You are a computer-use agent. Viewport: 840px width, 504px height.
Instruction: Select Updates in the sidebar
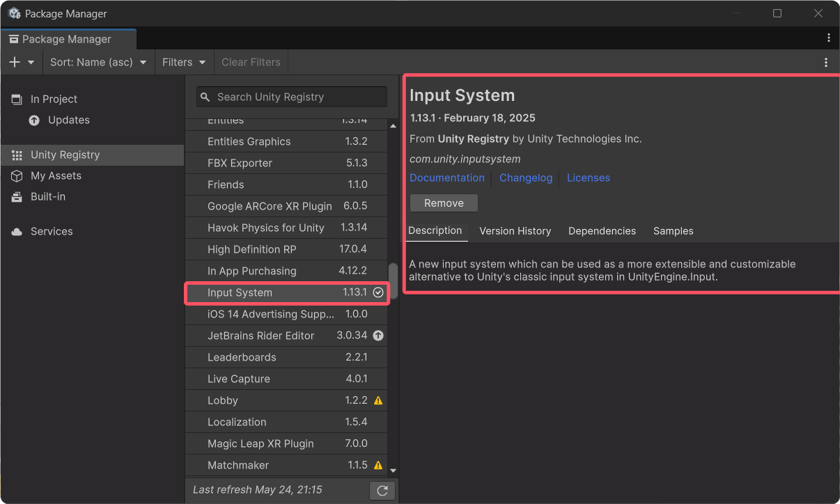point(92,120)
